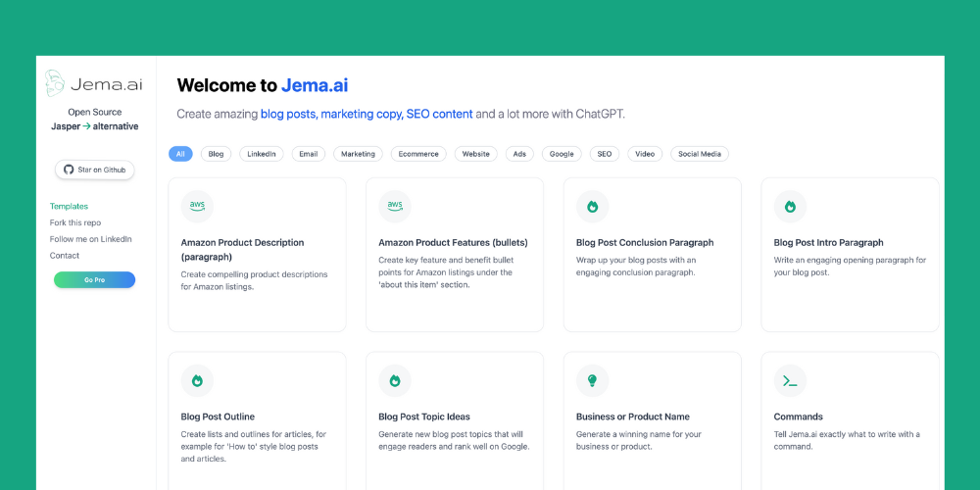Click 'Generate a winning name' description
980x490 pixels.
(638, 440)
